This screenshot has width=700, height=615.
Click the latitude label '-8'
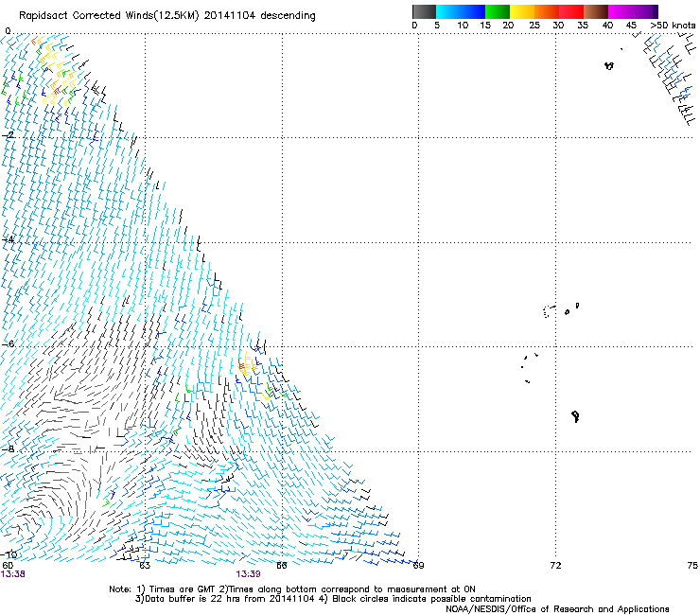(x=8, y=448)
